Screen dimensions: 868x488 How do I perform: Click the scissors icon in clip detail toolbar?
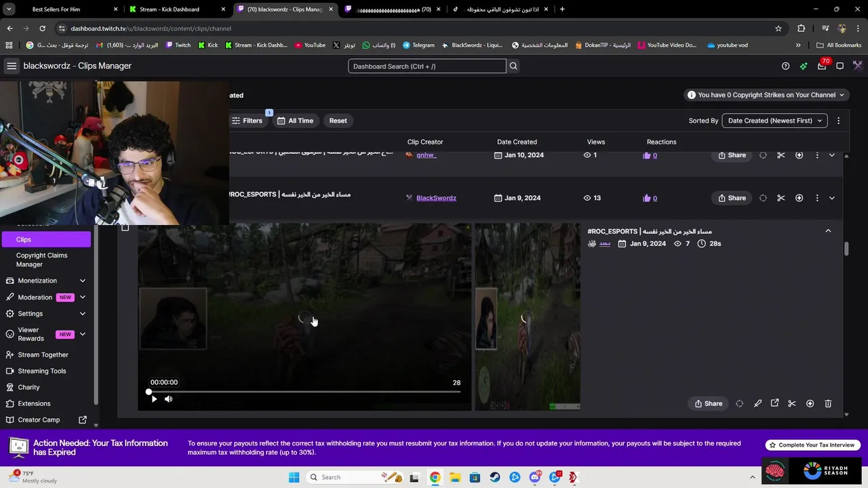point(792,403)
